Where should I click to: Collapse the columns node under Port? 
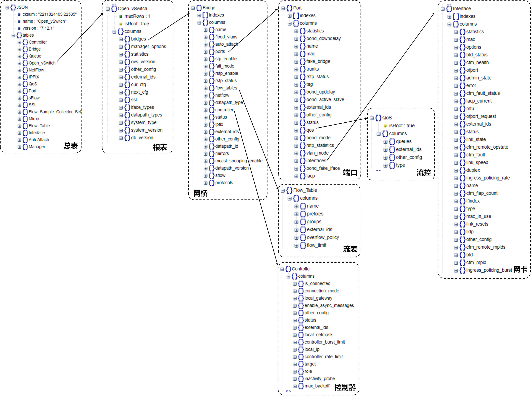click(289, 24)
